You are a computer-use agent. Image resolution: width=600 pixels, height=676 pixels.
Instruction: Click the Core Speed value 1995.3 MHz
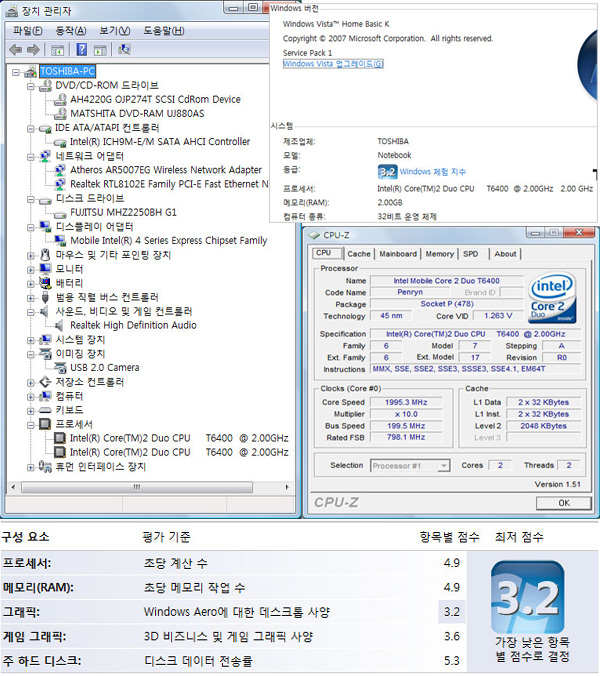pyautogui.click(x=406, y=402)
